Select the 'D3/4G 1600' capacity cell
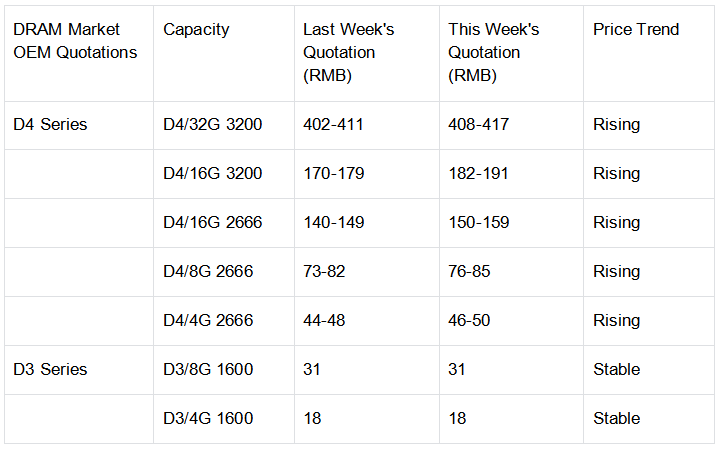This screenshot has height=450, width=719. click(x=208, y=418)
